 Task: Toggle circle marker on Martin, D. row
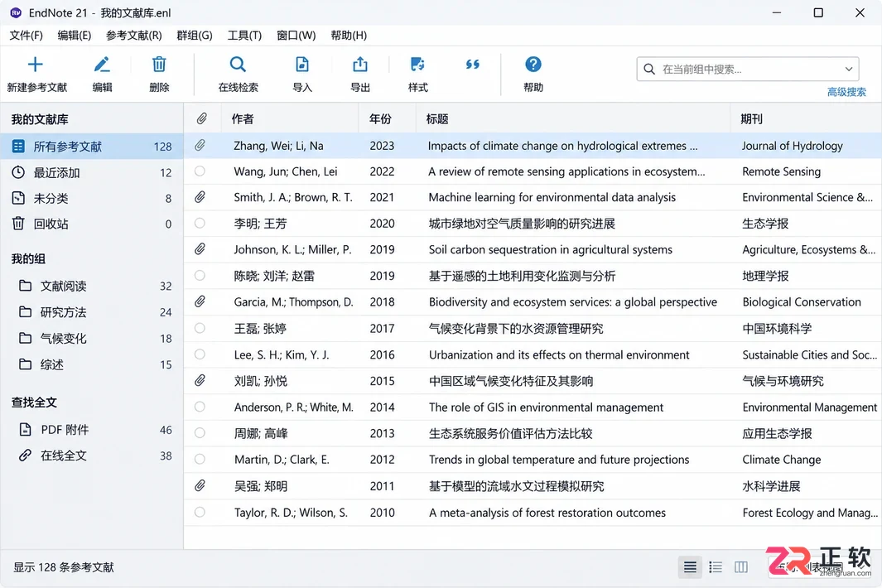[x=200, y=459]
